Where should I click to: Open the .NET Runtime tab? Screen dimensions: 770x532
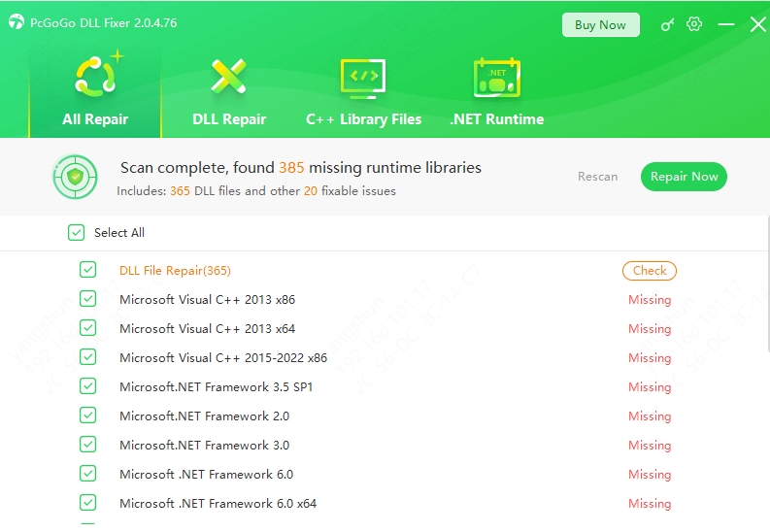click(x=496, y=93)
